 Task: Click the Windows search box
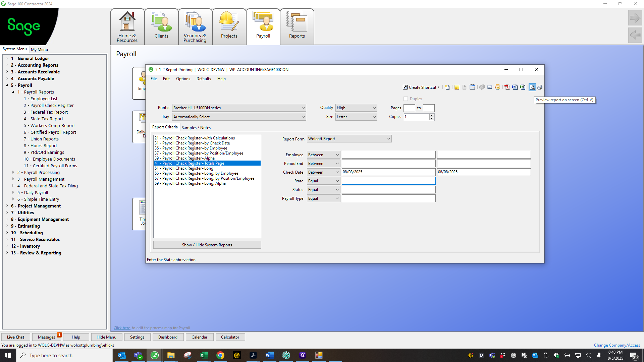pyautogui.click(x=64, y=355)
